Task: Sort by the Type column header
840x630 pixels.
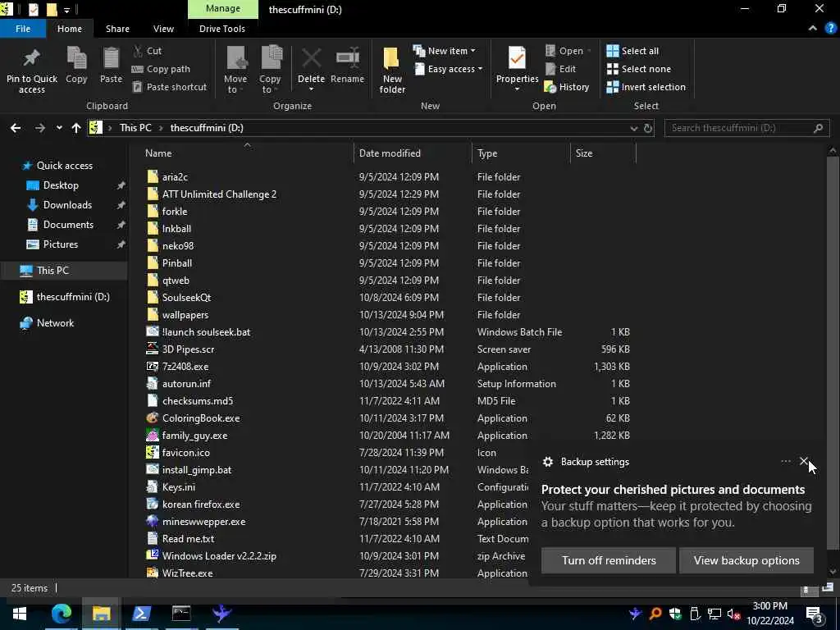Action: (x=521, y=153)
